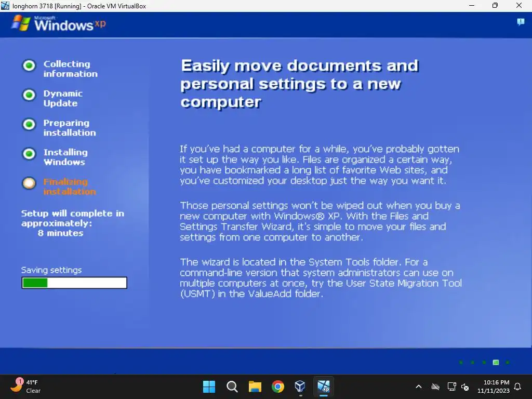Click the blue notification icon at top right
This screenshot has height=399, width=532.
tap(521, 22)
